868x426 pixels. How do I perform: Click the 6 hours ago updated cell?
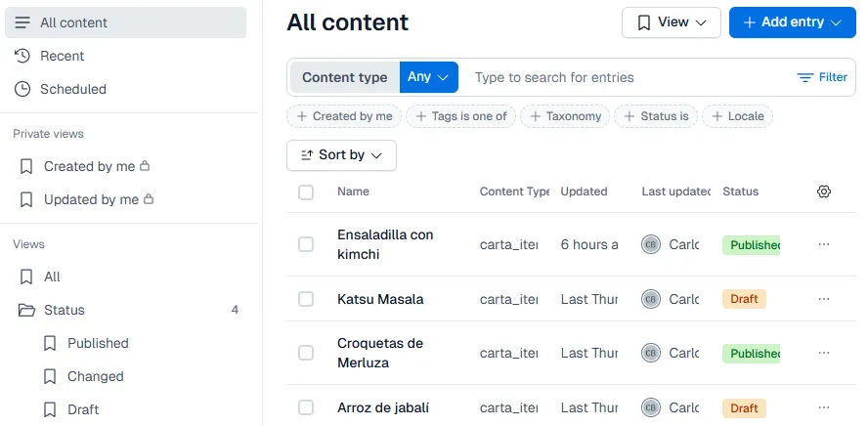pos(589,244)
